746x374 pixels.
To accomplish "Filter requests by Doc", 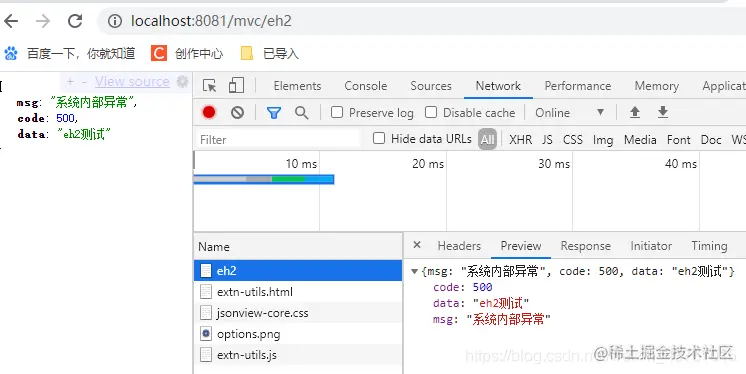I will click(x=711, y=139).
